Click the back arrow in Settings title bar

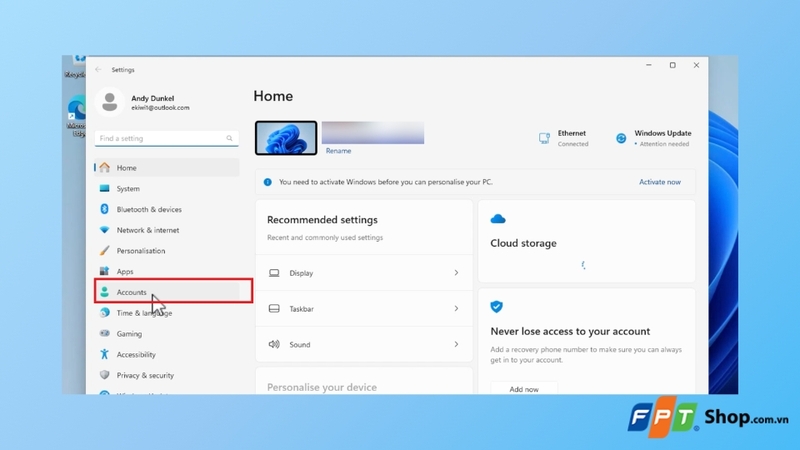[98, 69]
